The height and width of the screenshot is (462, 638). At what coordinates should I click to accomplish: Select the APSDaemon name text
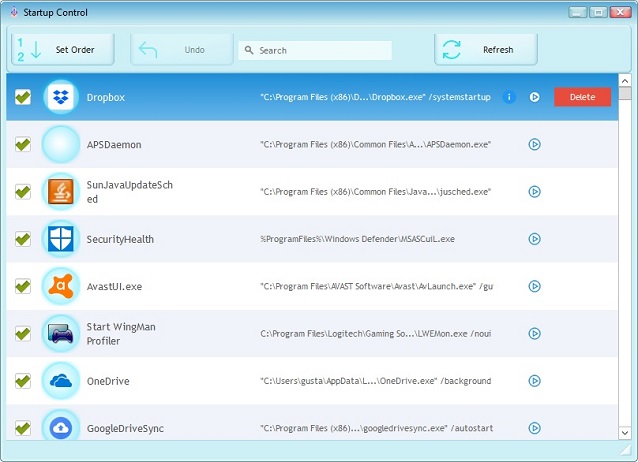114,145
